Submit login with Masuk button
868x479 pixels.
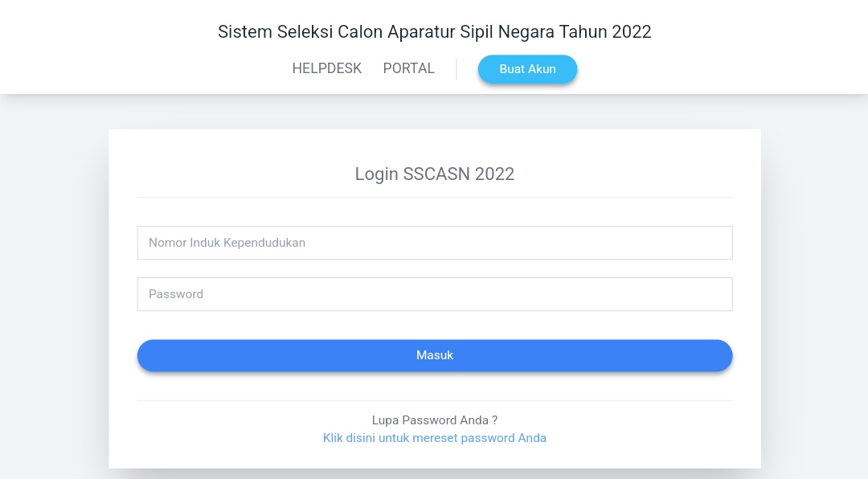[x=434, y=355]
